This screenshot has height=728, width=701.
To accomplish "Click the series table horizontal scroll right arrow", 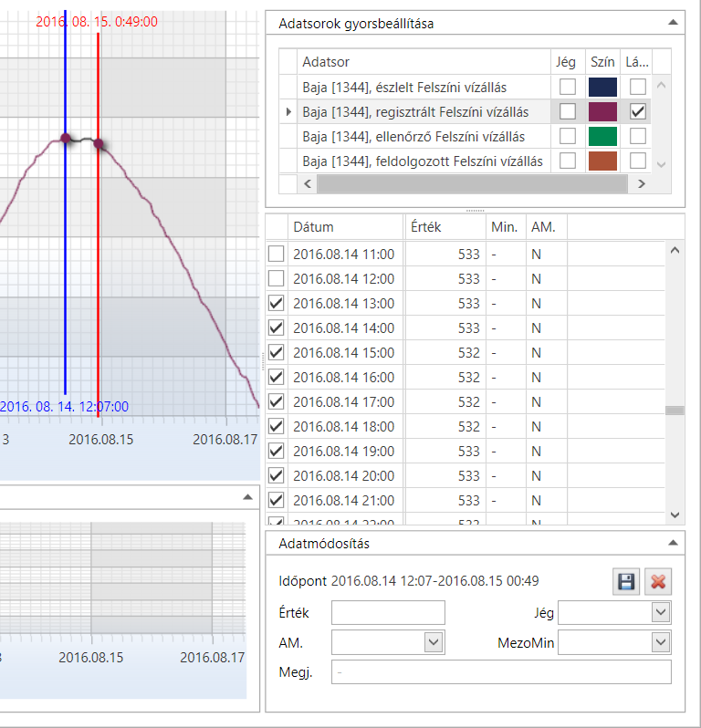I will point(642,184).
